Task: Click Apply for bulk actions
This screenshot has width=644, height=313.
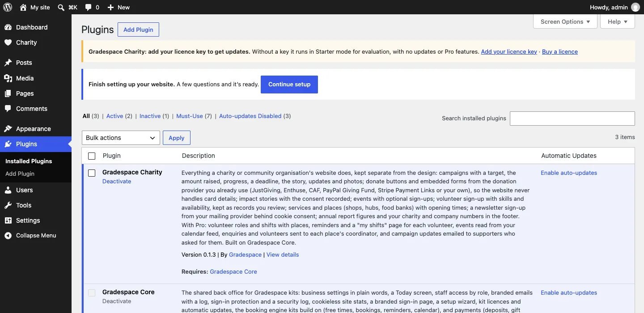Action: [176, 138]
